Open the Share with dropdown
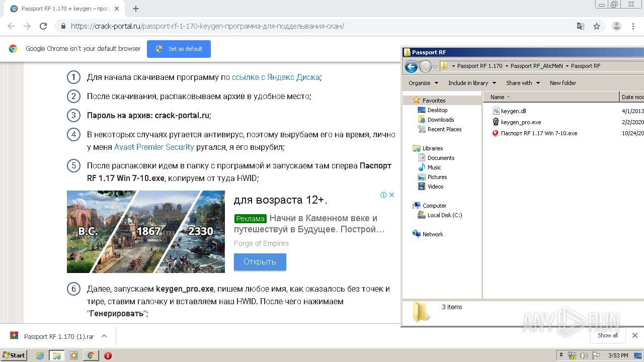 523,83
